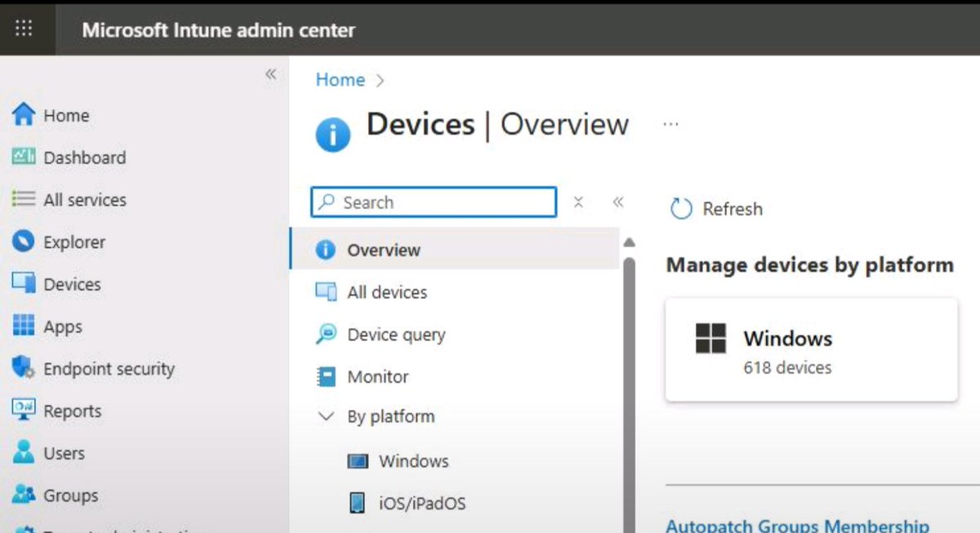Select Overview in the blade menu
The height and width of the screenshot is (533, 980).
pyautogui.click(x=454, y=250)
